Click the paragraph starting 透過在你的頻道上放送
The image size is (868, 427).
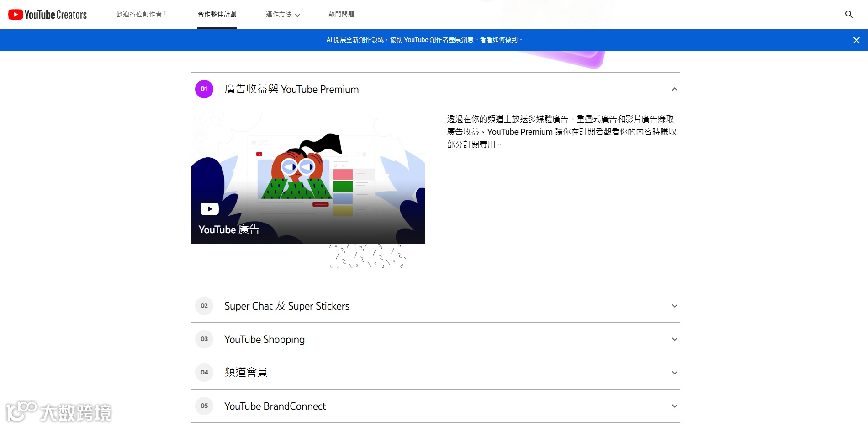pos(561,132)
